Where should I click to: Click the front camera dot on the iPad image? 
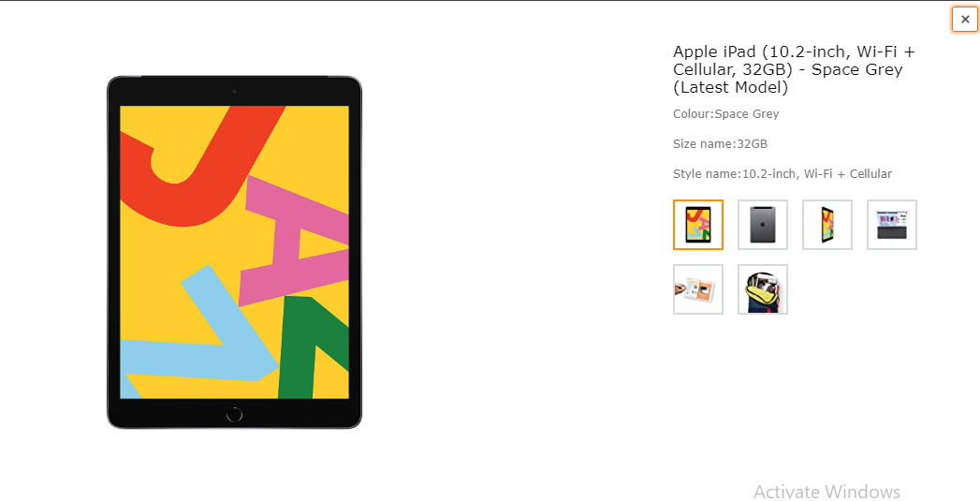pos(234,92)
